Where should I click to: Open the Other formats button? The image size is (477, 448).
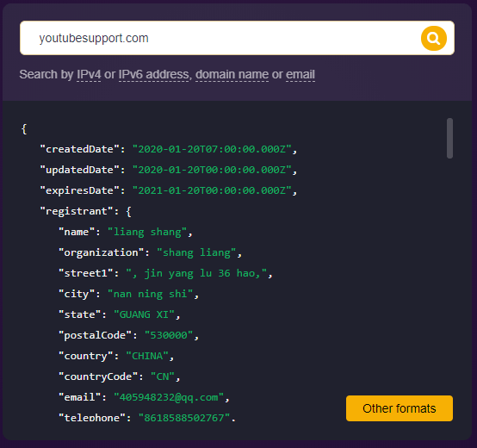coord(400,408)
